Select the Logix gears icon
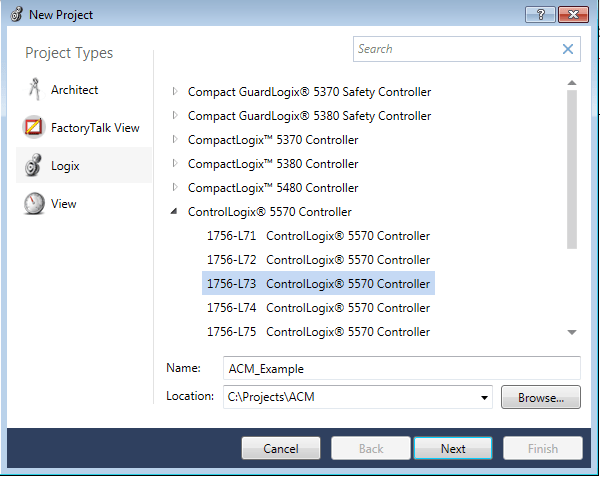600x477 pixels. tap(33, 165)
